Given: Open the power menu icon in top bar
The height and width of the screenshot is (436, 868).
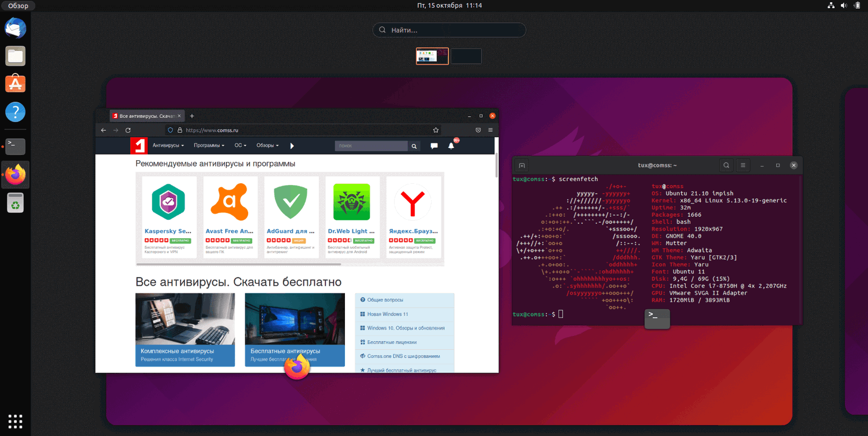Looking at the screenshot, I should coord(857,5).
